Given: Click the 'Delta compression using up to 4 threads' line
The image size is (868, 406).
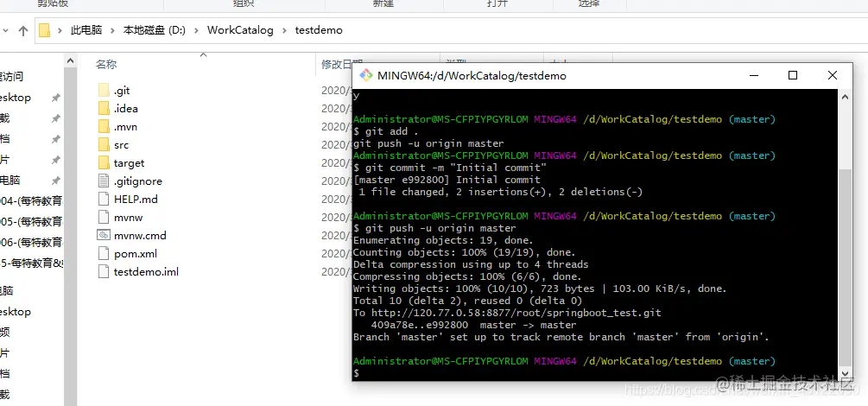Looking at the screenshot, I should pos(471,264).
